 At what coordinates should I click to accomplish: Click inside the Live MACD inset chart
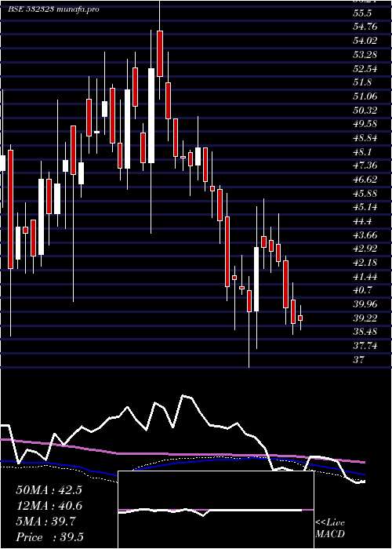[x=216, y=510]
